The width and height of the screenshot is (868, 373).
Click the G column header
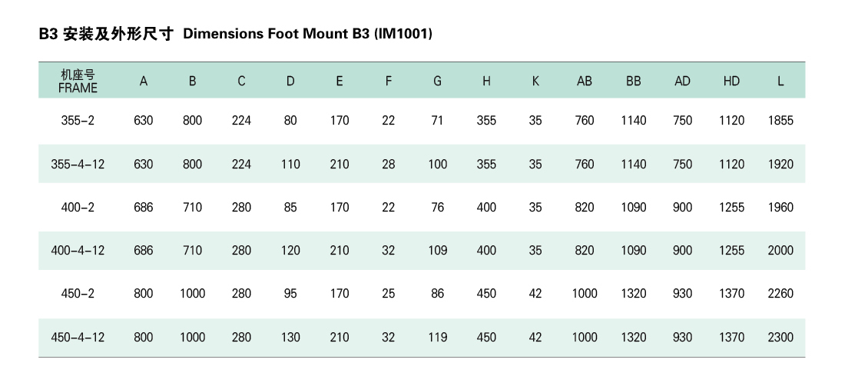click(437, 81)
